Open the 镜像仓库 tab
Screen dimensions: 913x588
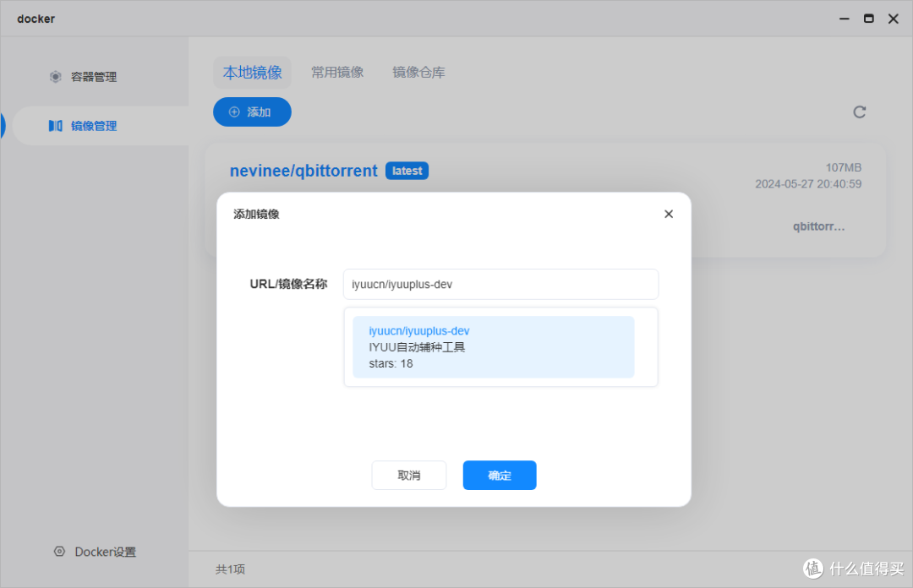click(418, 72)
